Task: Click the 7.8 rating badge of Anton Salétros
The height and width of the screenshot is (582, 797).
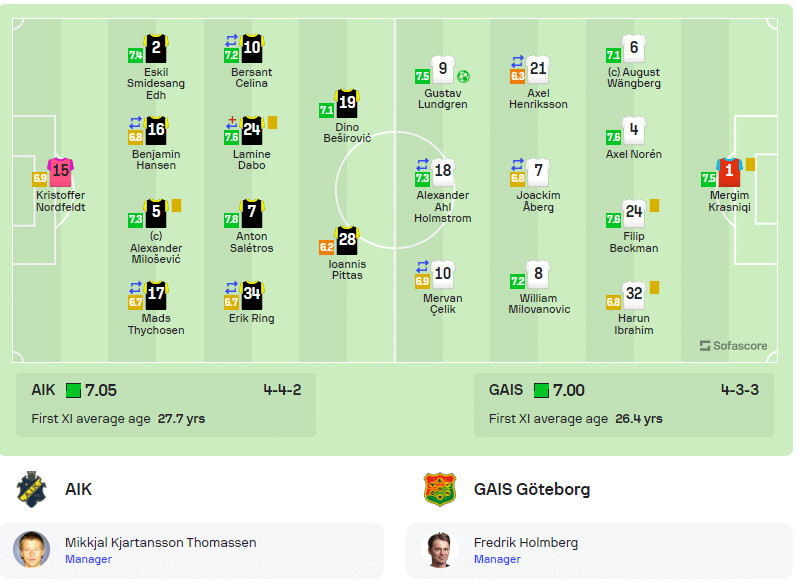Action: (x=231, y=220)
